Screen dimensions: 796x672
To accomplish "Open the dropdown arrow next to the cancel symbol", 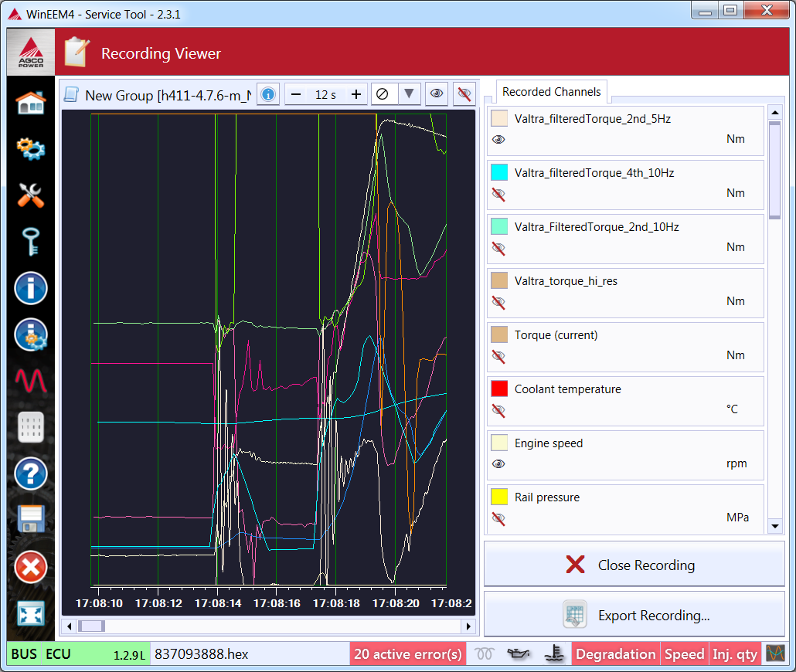I will click(x=410, y=94).
